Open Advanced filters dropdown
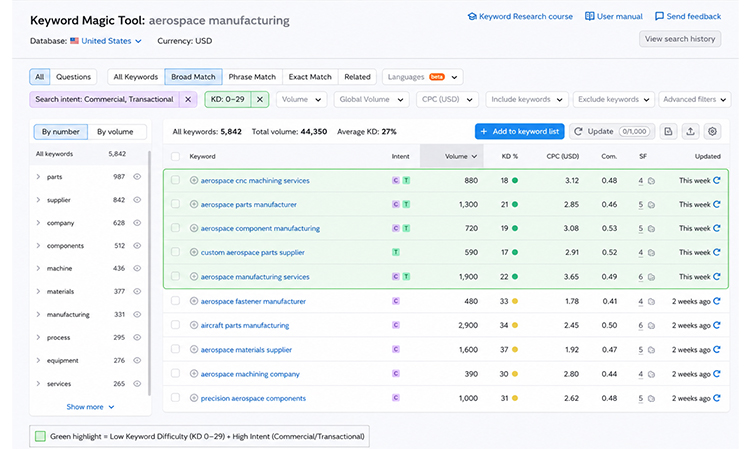This screenshot has width=750, height=450. point(695,99)
